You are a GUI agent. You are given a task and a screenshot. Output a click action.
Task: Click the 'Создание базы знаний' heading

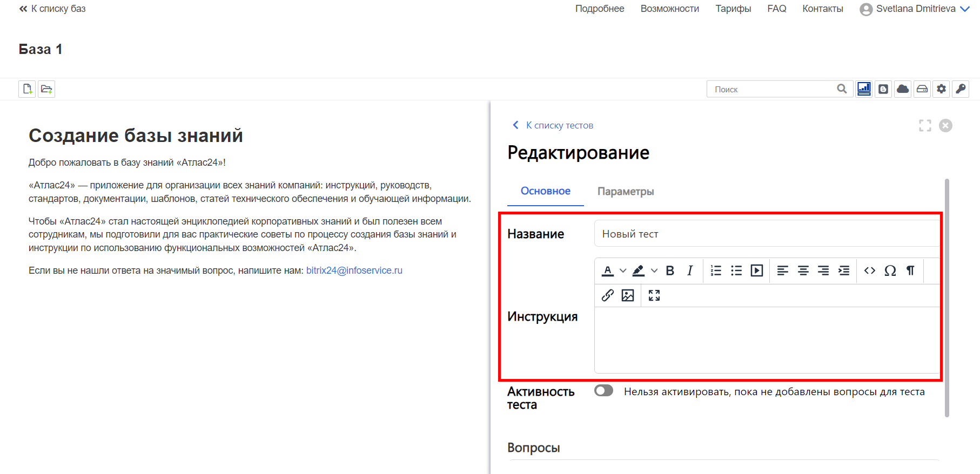click(x=136, y=136)
